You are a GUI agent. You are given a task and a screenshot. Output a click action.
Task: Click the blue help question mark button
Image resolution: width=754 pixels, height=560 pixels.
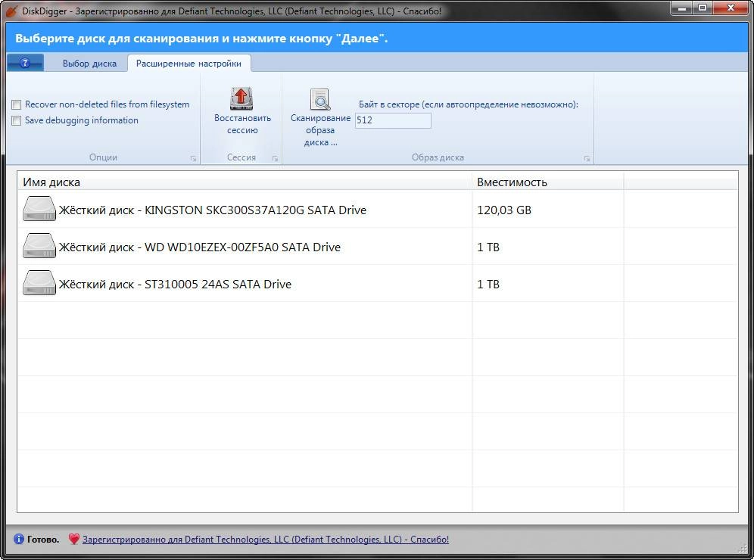point(25,63)
